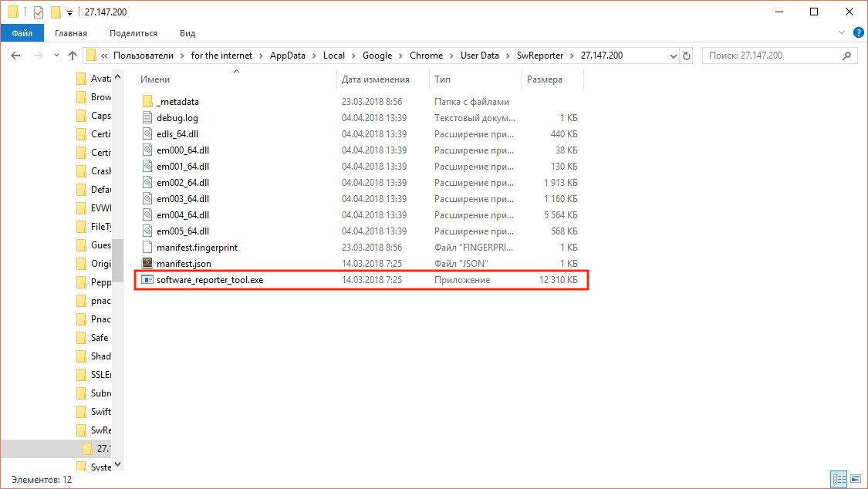Switch to Large icons view in status bar
Viewport: 868px width, 489px height.
click(856, 479)
